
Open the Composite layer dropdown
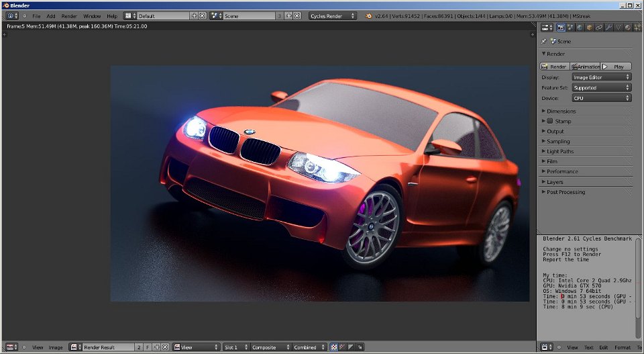[x=270, y=347]
